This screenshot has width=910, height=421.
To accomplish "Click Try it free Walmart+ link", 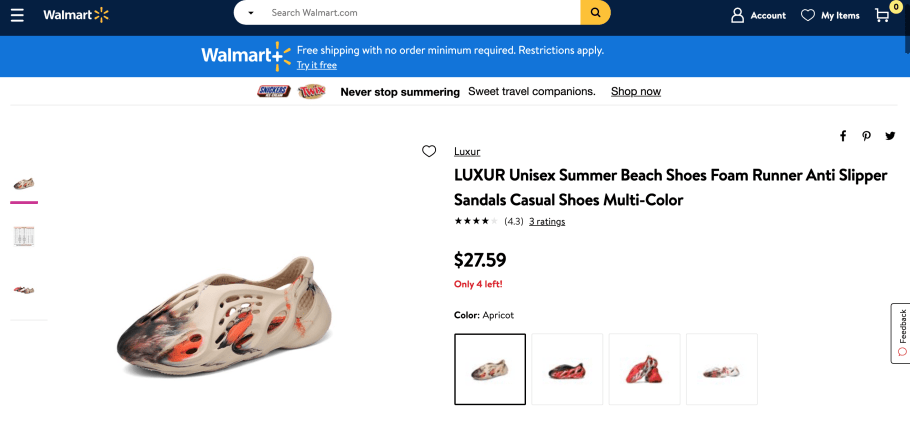I will [316, 65].
